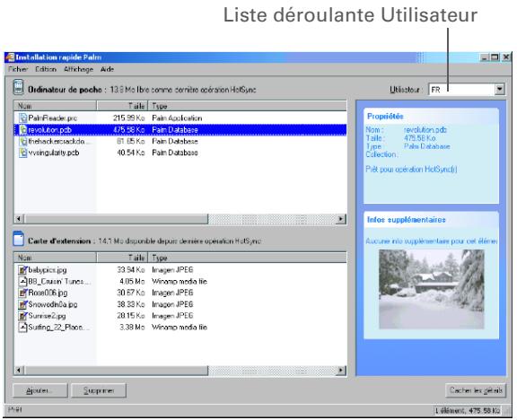The image size is (517, 420).
Task: Open the Ficher menu
Action: coord(18,69)
